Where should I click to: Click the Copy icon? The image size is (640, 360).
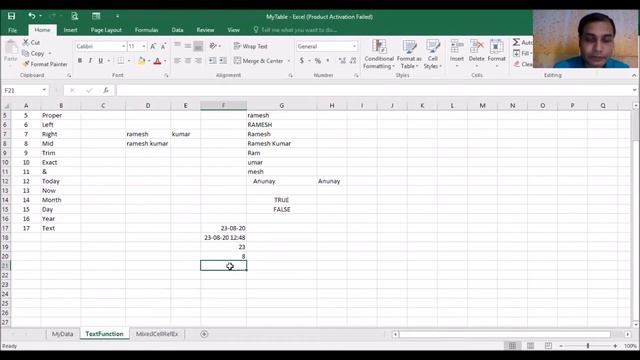25,53
